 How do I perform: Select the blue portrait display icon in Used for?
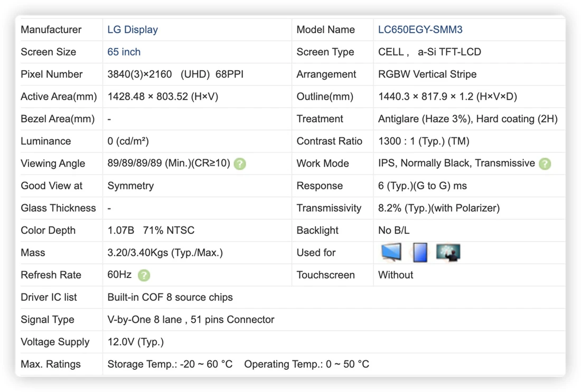[x=420, y=252]
